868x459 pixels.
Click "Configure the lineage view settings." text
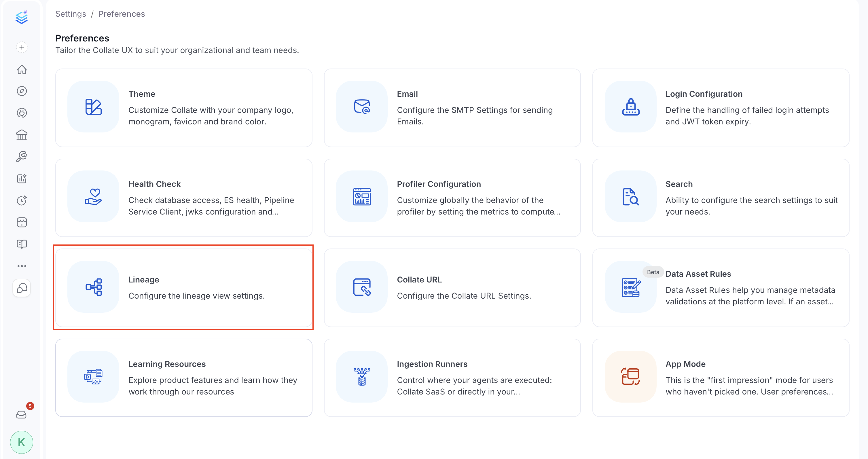[196, 296]
